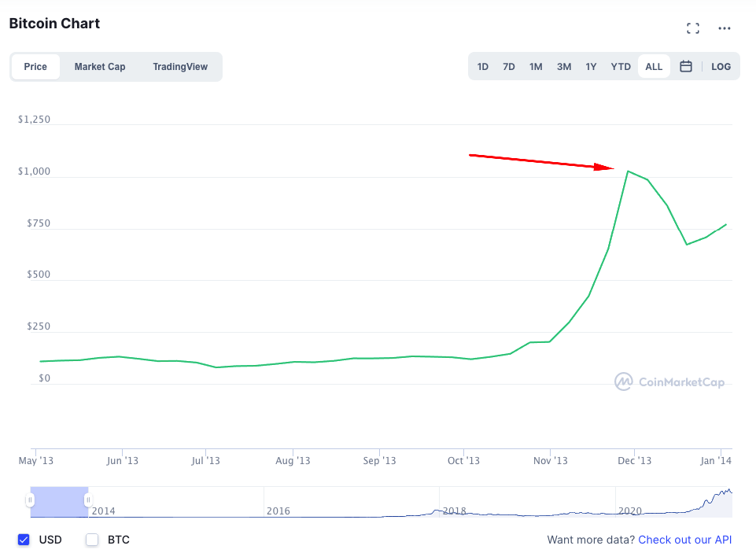Screen dimensions: 756x553
Task: Click the highlighted range selection in navigator
Action: point(59,502)
